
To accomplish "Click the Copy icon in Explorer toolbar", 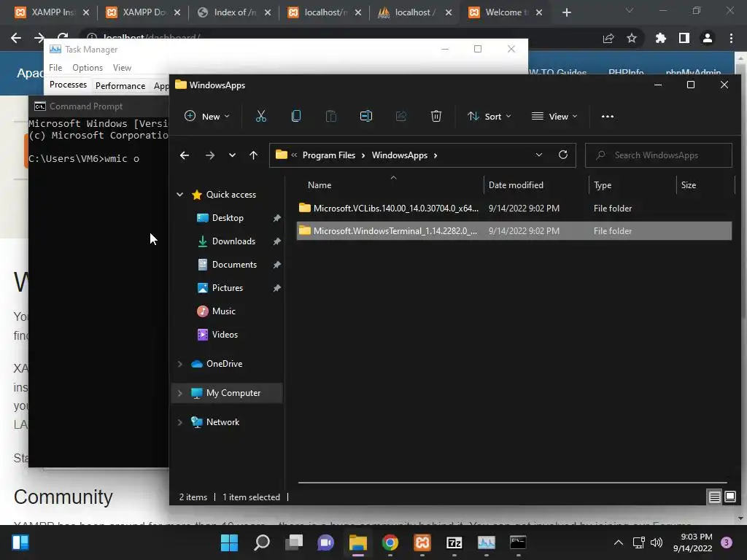I will (x=296, y=116).
